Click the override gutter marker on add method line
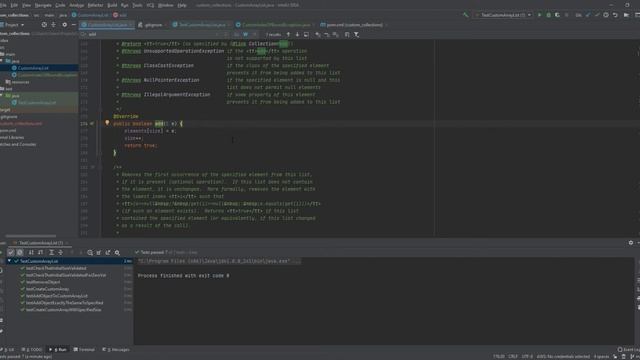 tap(92, 124)
